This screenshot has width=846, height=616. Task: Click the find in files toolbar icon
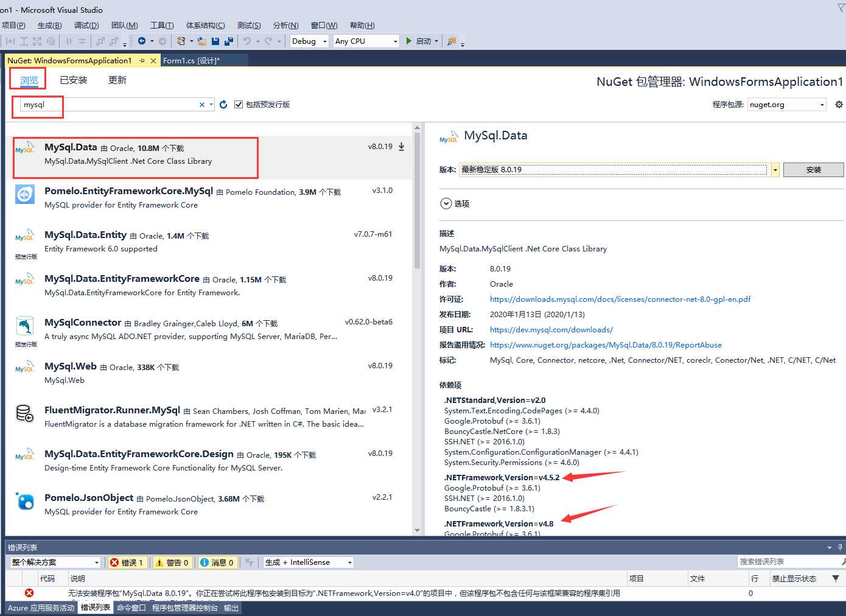point(452,41)
